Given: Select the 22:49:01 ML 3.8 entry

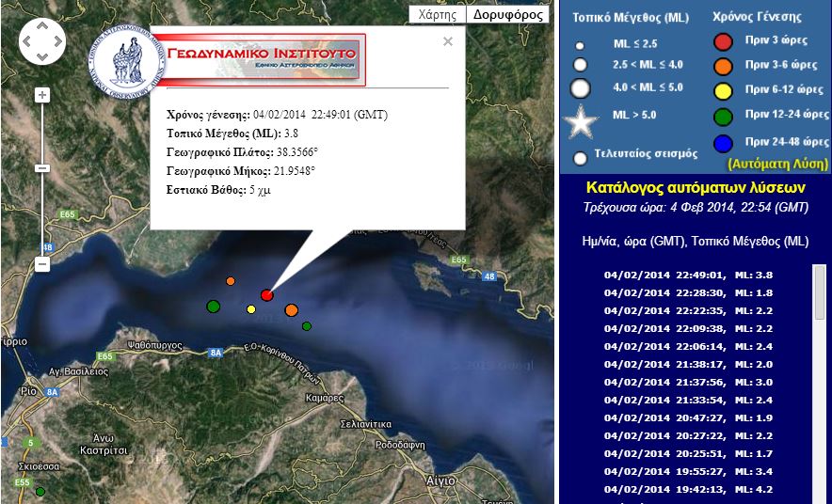Looking at the screenshot, I should pyautogui.click(x=688, y=276).
